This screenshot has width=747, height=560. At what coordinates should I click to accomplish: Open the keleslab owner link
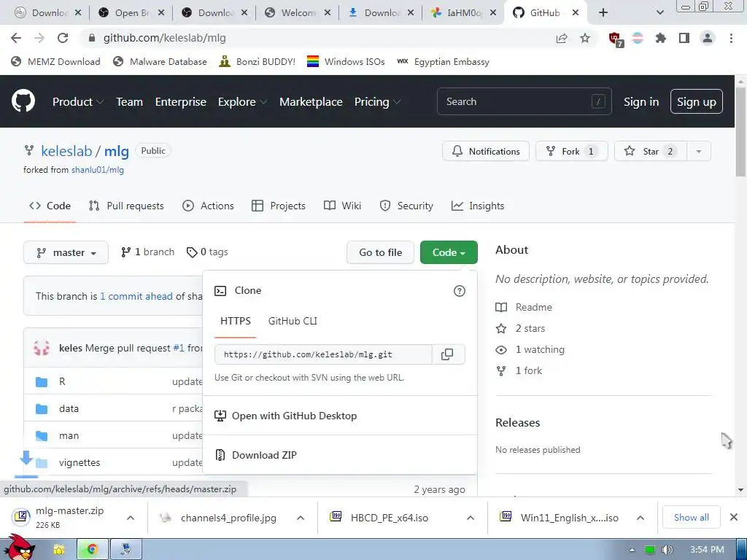[x=66, y=151]
